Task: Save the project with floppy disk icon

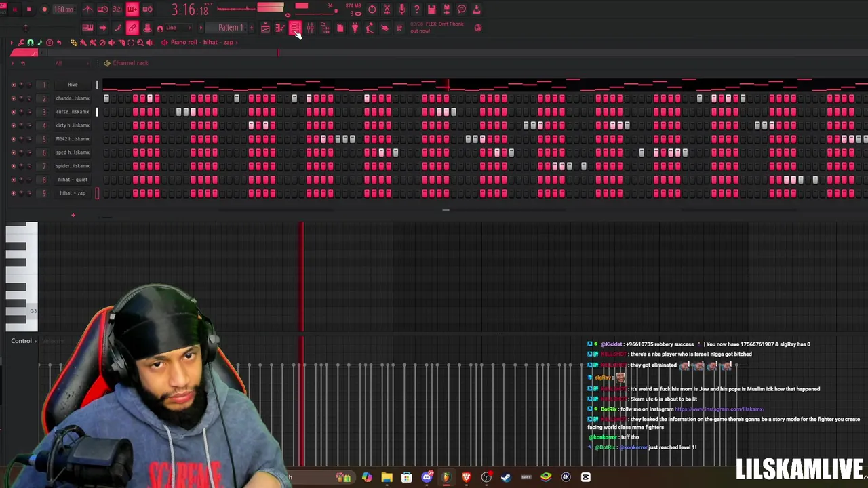Action: (432, 9)
